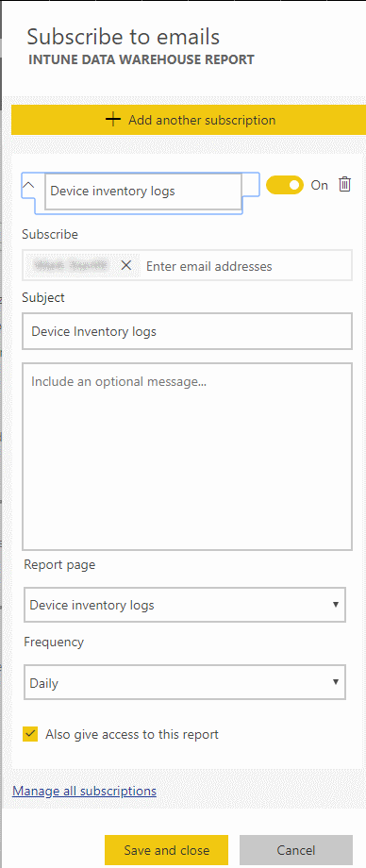Open the Report page dropdown
The height and width of the screenshot is (868, 366).
coord(185,605)
